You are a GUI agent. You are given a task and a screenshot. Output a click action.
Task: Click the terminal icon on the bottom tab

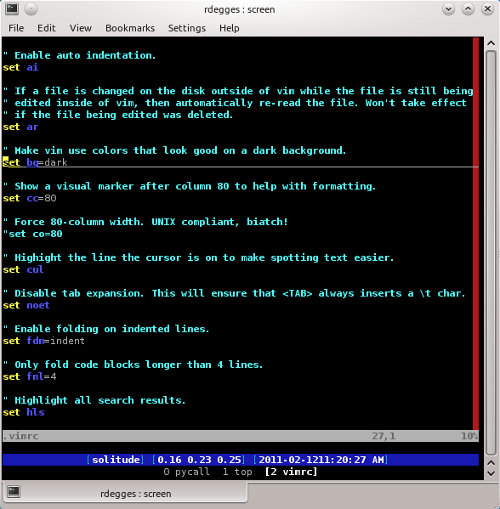(14, 492)
